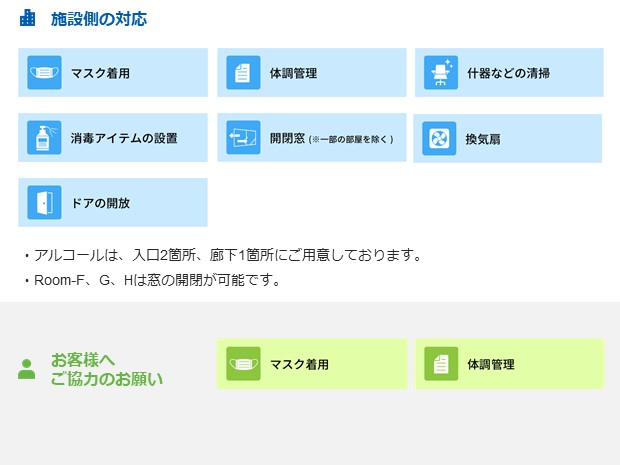Click the sanitizer bottle icon for 消毒アイテムの設置
The image size is (620, 465).
tap(44, 138)
